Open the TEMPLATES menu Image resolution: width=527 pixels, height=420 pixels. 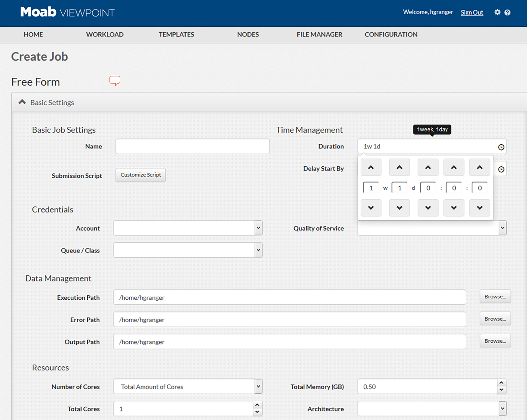coord(176,35)
